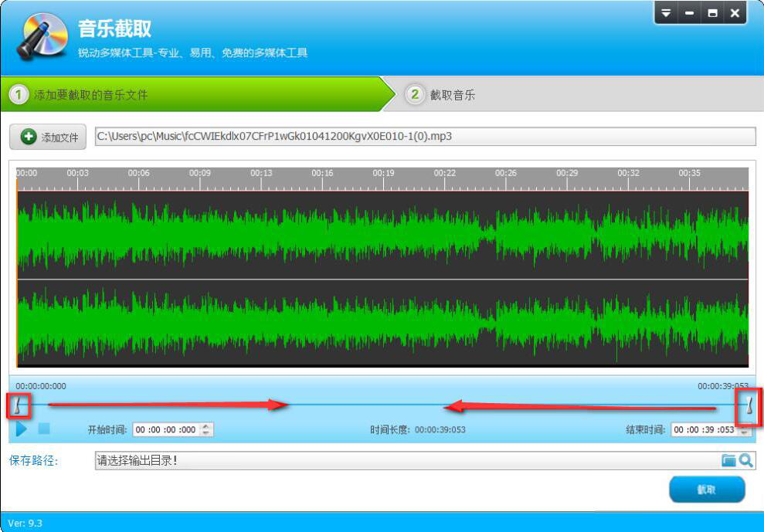Open the title bar dropdown menu icon
The height and width of the screenshot is (532, 764).
pyautogui.click(x=666, y=13)
